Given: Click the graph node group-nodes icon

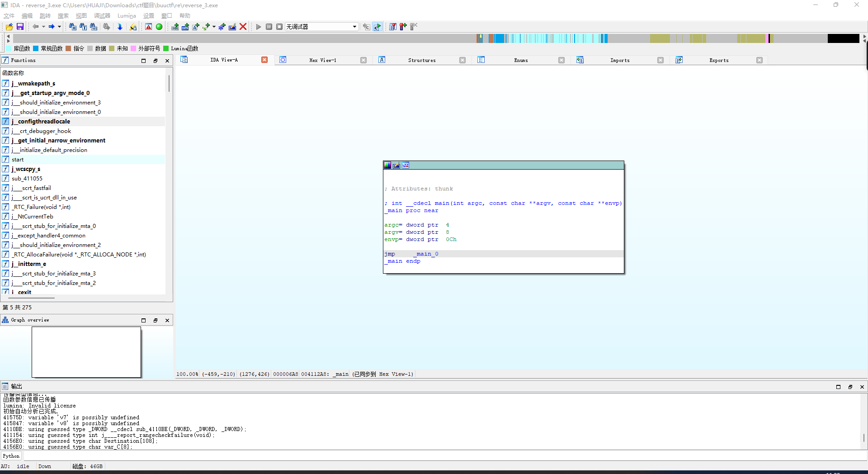Looking at the screenshot, I should point(406,165).
